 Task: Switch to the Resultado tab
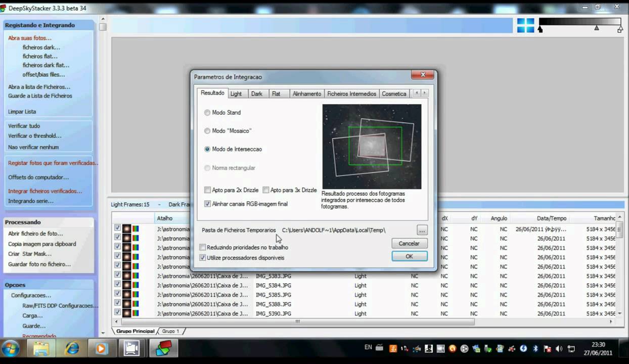coord(212,93)
